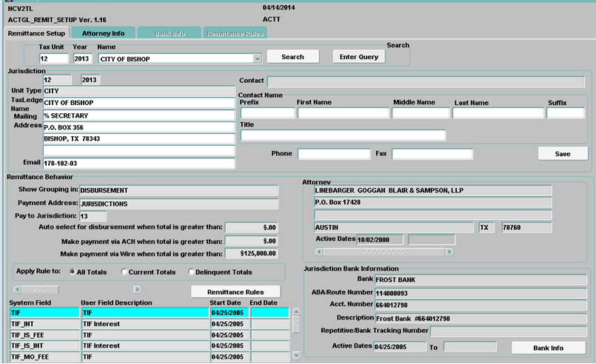
Task: Select the highlighted TIF system field row
Action: click(x=44, y=313)
